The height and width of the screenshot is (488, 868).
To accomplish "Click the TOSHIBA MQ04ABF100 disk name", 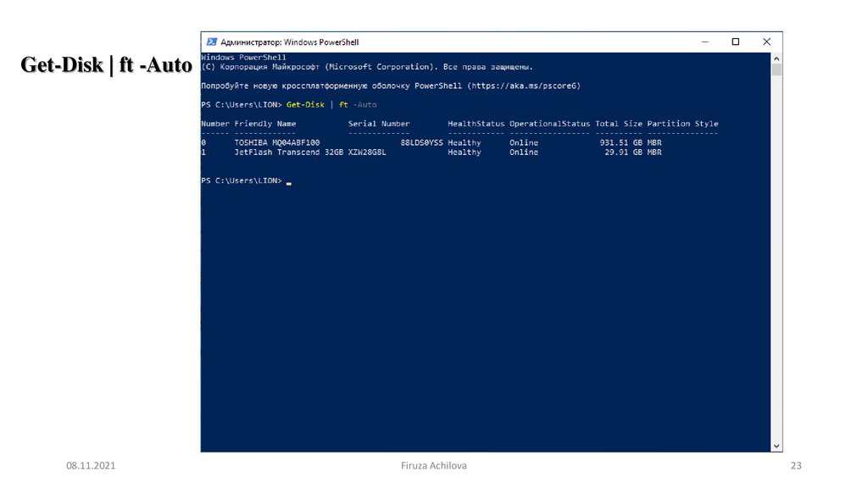I will pyautogui.click(x=277, y=142).
